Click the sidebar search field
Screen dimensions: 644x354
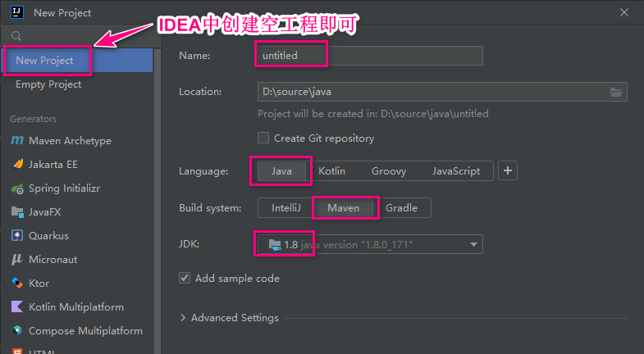82,36
